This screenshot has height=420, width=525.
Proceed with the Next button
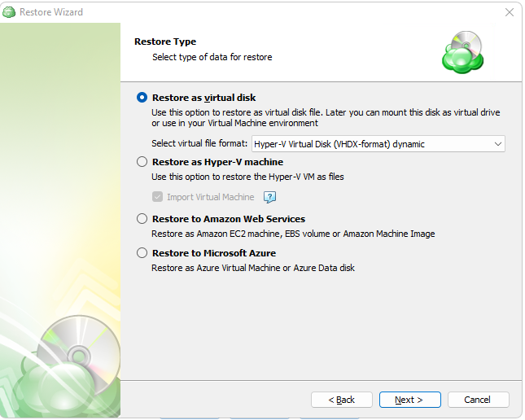(409, 400)
